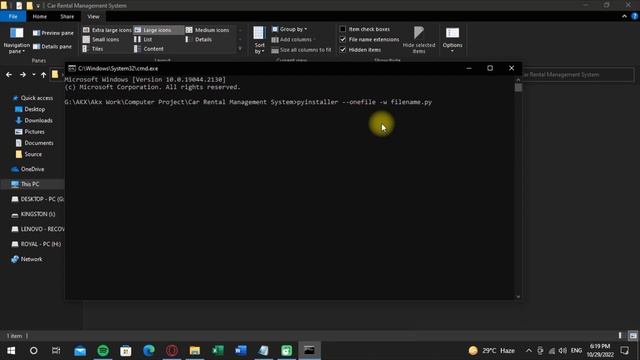
Task: Open the volume control in tray
Action: 563,351
